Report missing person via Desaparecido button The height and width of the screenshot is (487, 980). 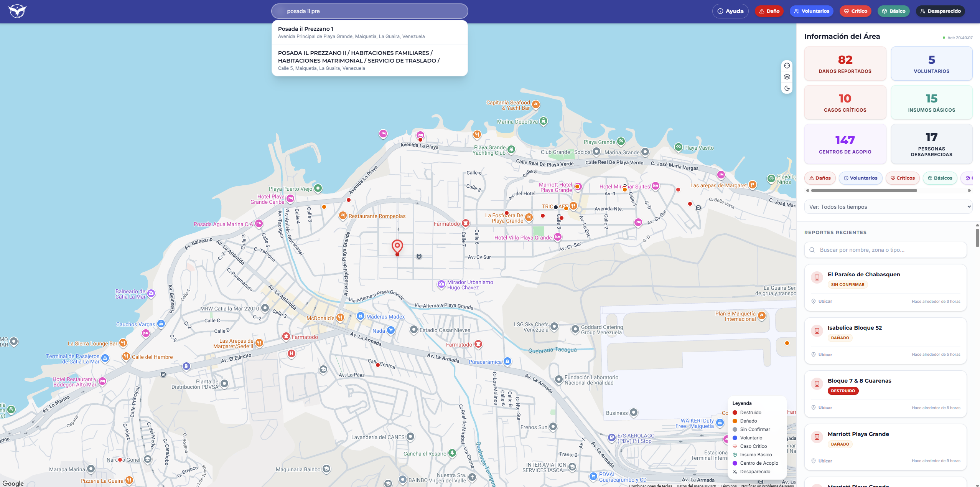[x=940, y=11]
